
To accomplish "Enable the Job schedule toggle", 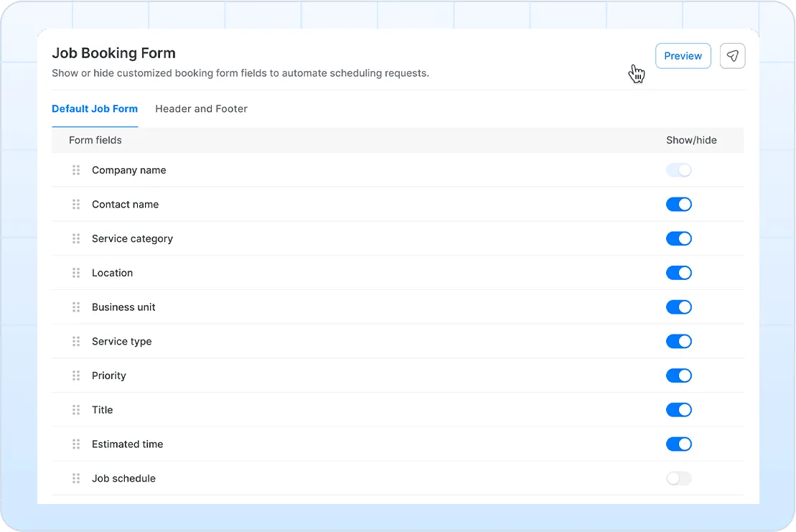I will coord(679,478).
